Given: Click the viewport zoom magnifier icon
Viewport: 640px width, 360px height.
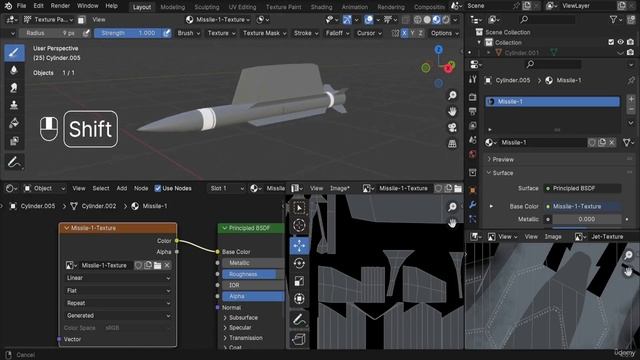Looking at the screenshot, I should click(x=452, y=96).
